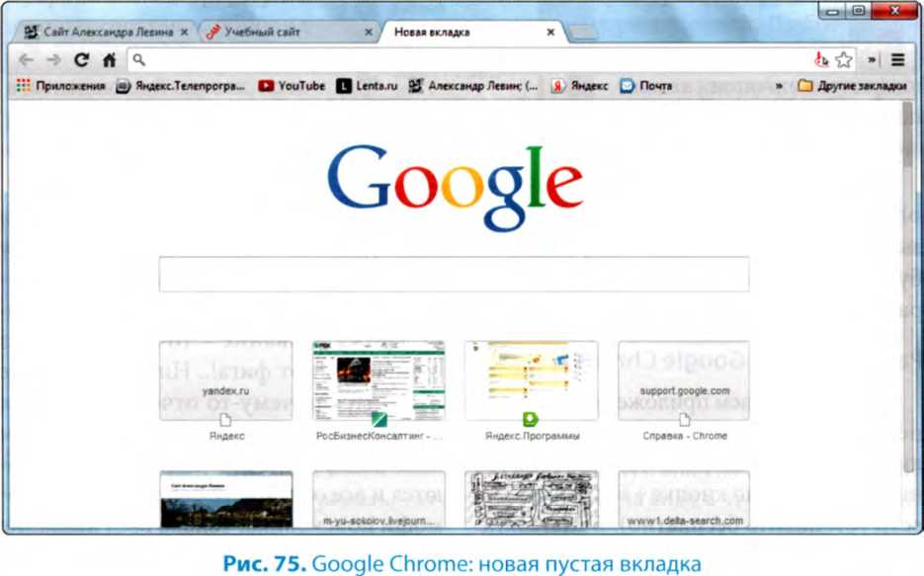Image resolution: width=924 pixels, height=576 pixels.
Task: Expand the hidden bookmarks overflow chevron
Action: [x=780, y=86]
